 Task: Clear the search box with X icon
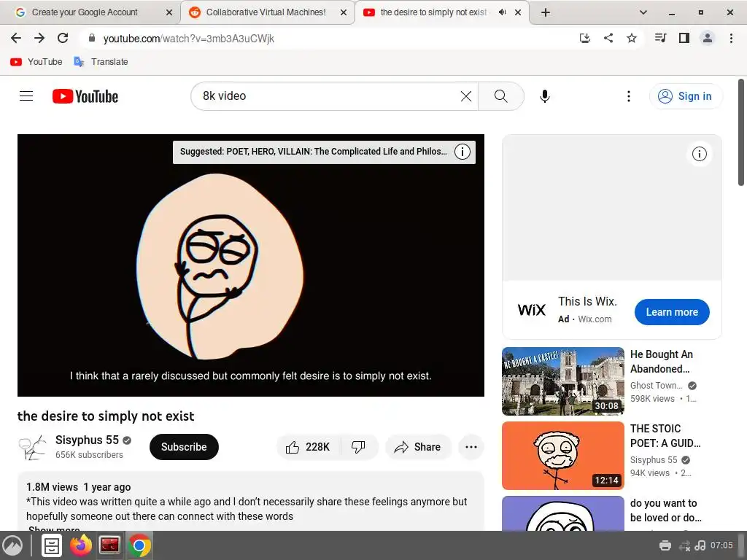(x=466, y=96)
